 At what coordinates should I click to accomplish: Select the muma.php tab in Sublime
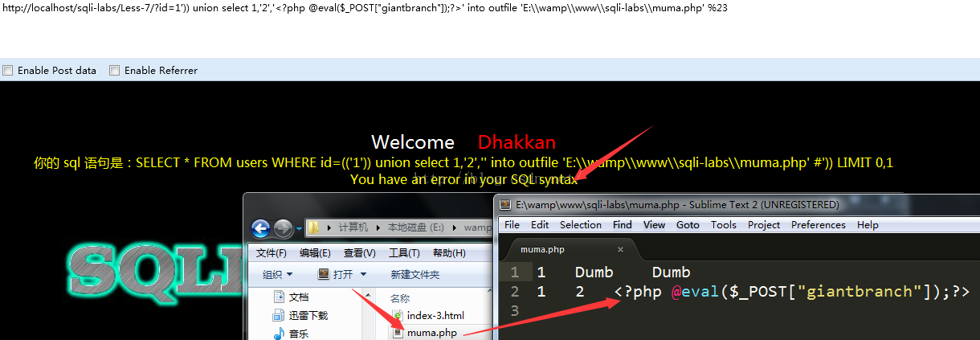coord(568,249)
